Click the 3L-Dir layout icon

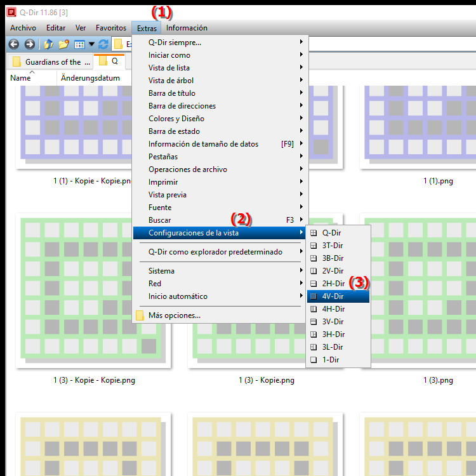point(314,347)
